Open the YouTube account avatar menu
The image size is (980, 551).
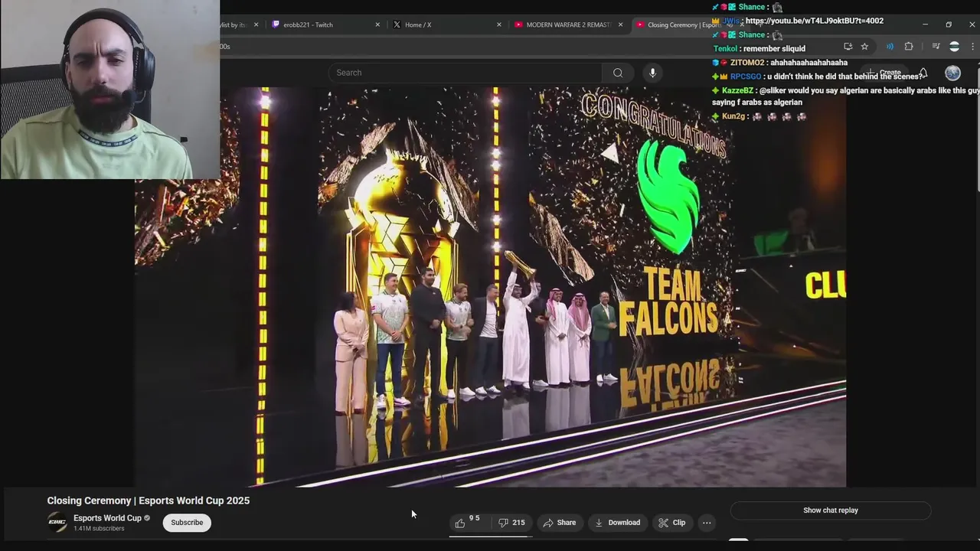tap(952, 73)
